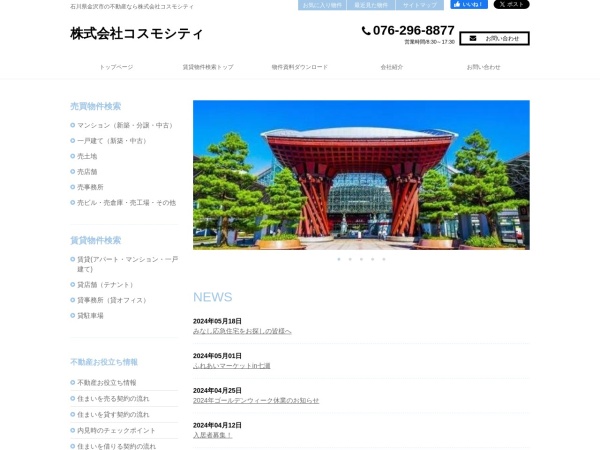
Task: Select the fourth slideshow pagination dot
Action: [372, 259]
